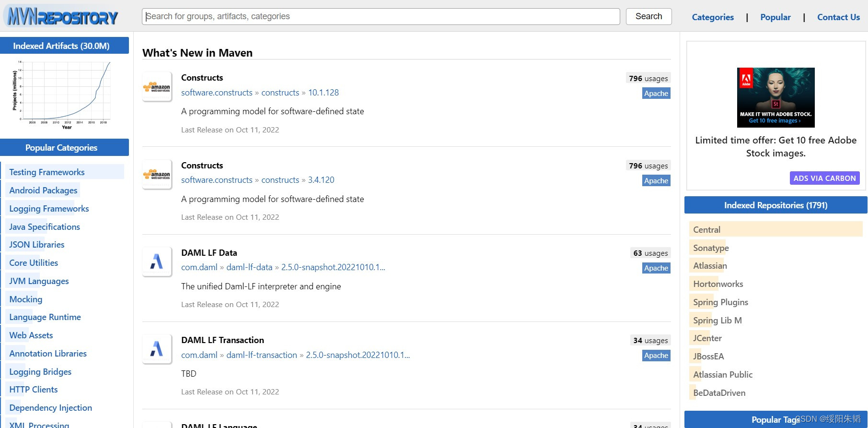Open software.constructs group in 10.1.128 row
The width and height of the screenshot is (868, 428).
217,93
